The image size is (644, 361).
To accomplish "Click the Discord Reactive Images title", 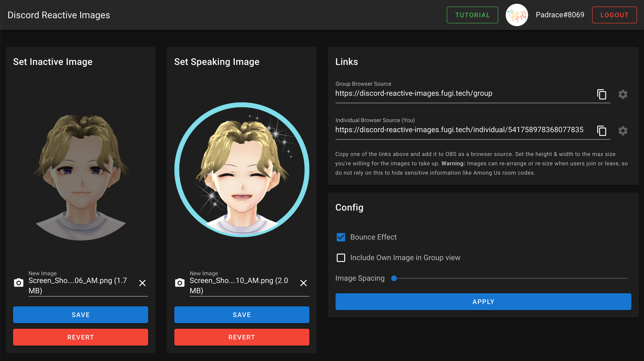I will click(x=58, y=15).
